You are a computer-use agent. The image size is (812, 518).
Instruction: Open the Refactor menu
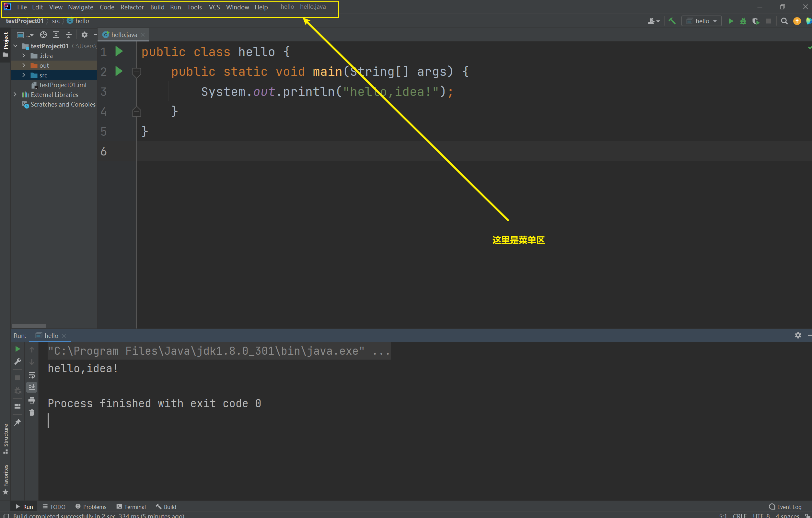(132, 7)
